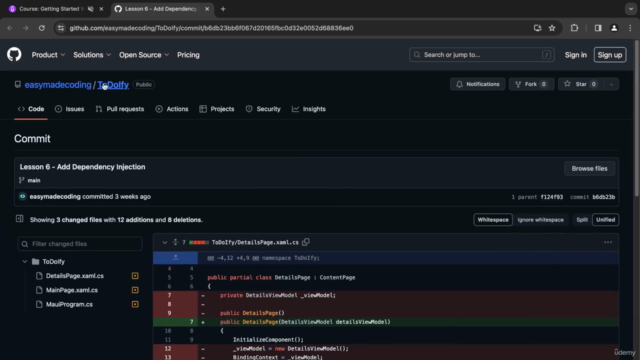The height and width of the screenshot is (360, 640).
Task: Open the Insights tab
Action: (309, 109)
